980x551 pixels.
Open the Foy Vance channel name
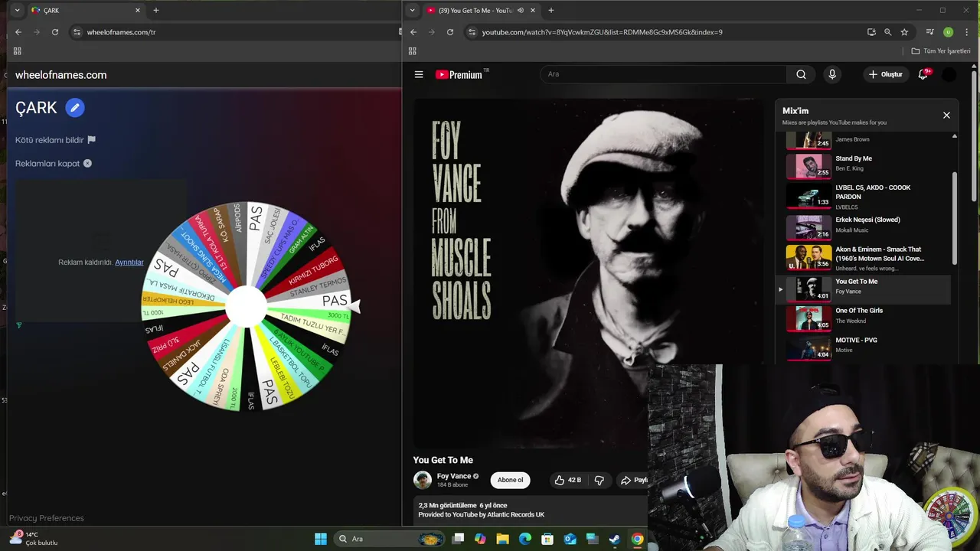point(454,476)
